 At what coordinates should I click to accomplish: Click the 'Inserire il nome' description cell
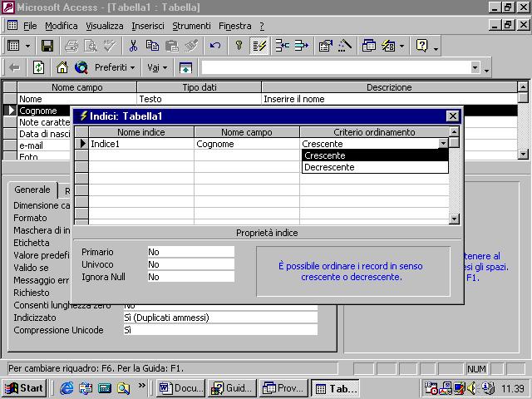(390, 99)
